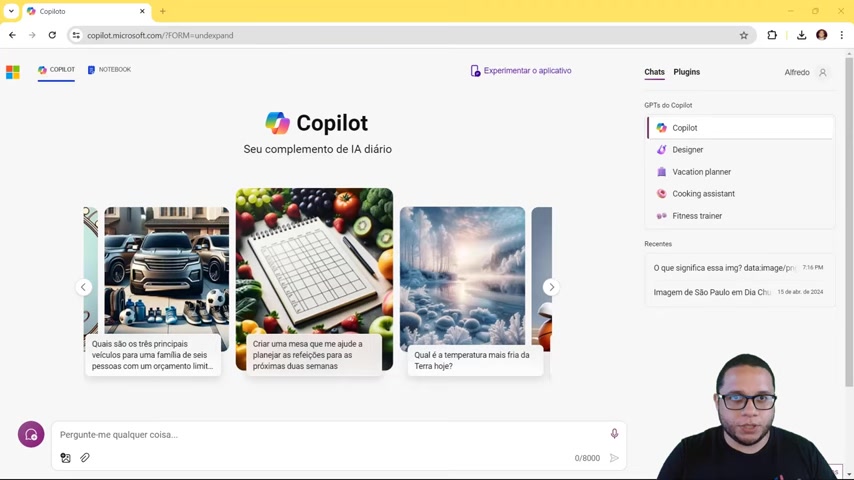Open the Plugins tab
Image resolution: width=854 pixels, height=480 pixels.
(x=686, y=72)
